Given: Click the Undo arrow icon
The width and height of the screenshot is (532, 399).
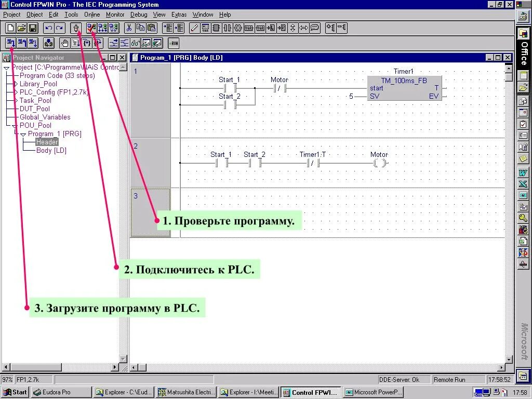Looking at the screenshot, I should click(x=48, y=28).
